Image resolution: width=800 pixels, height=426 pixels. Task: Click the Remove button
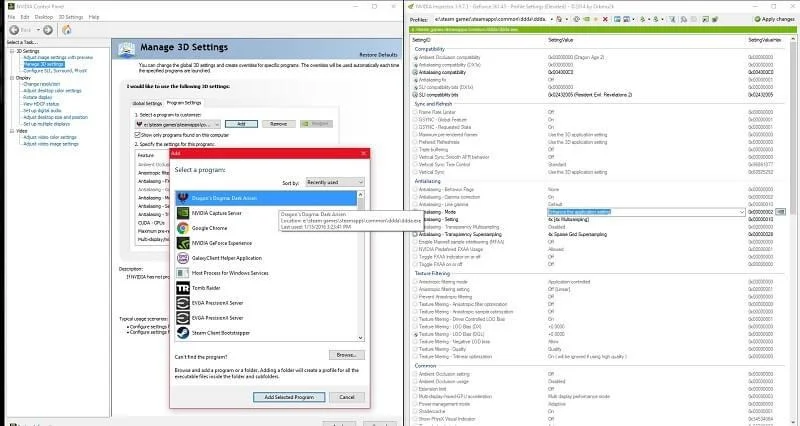tap(278, 124)
